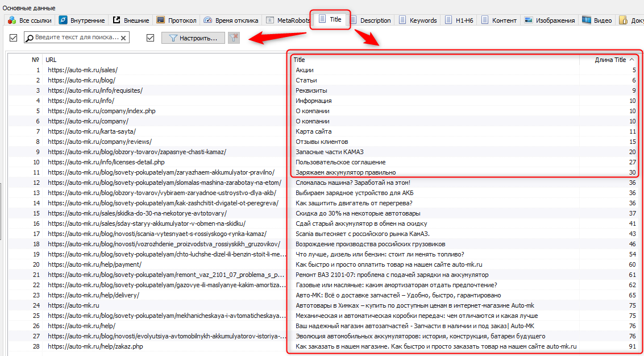
Task: Click the № column header
Action: pos(35,60)
